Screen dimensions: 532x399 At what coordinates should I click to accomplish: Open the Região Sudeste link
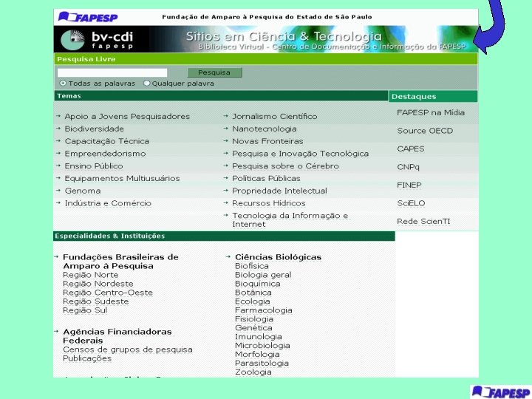tap(95, 301)
